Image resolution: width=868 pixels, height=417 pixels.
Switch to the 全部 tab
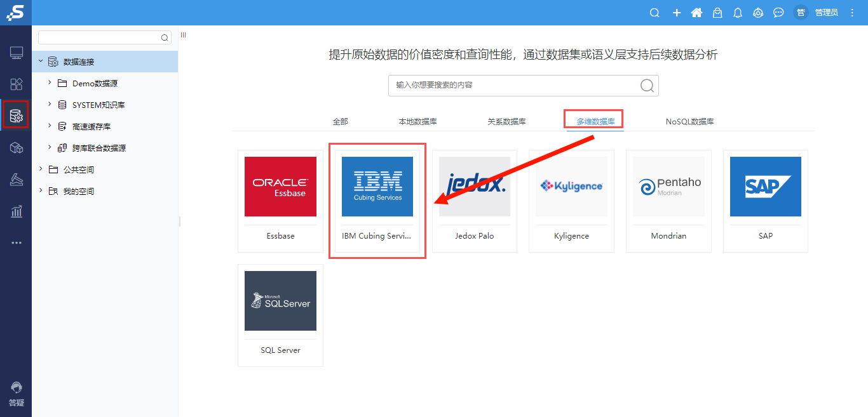pos(341,121)
